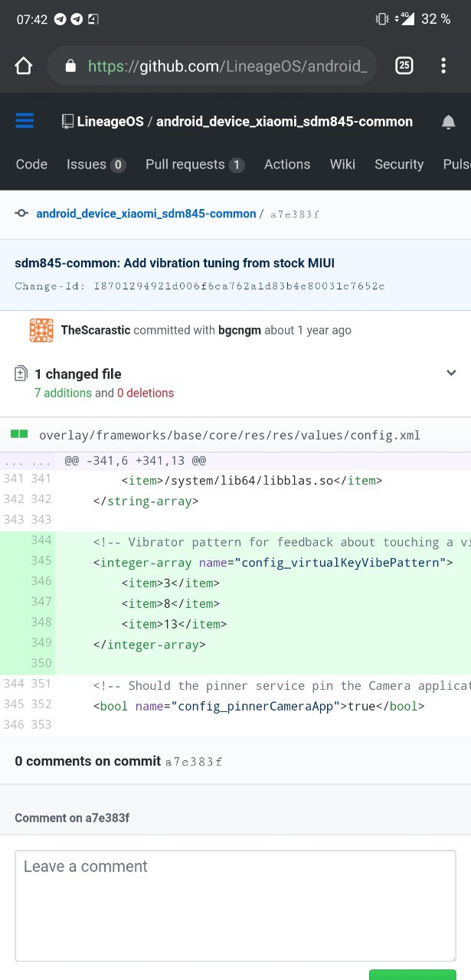Tap TheScarastic avatar image
471x980 pixels.
click(x=41, y=330)
